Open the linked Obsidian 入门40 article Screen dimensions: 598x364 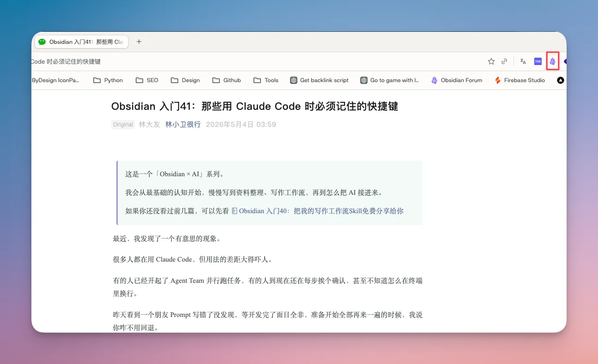point(317,211)
